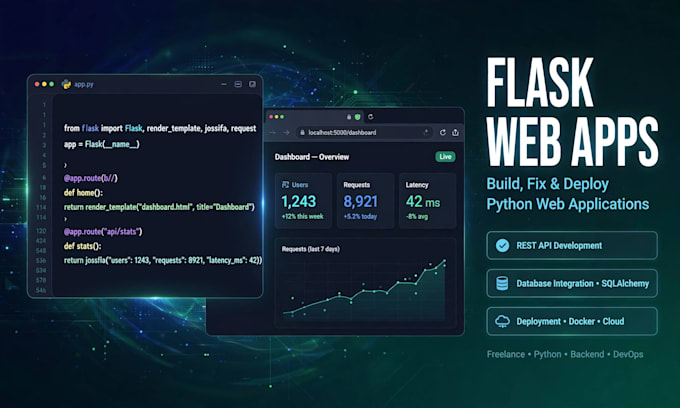Click line number 424 in the editor gutter
This screenshot has width=680, height=408.
41,241
